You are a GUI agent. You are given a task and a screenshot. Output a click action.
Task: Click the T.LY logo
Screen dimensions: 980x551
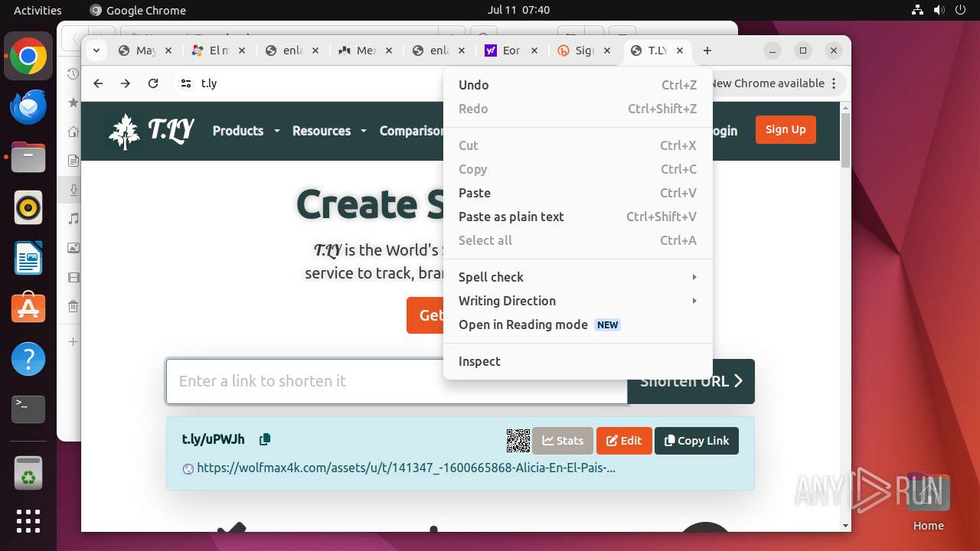tap(152, 131)
